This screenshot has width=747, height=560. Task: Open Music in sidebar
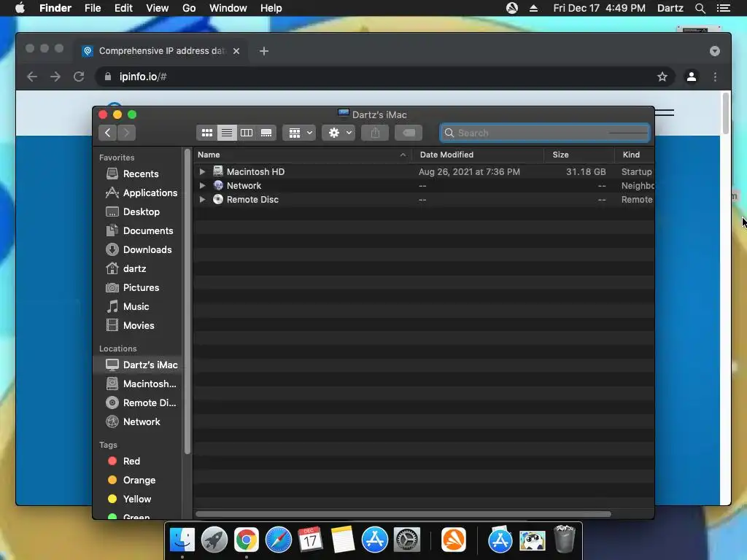[x=138, y=307]
